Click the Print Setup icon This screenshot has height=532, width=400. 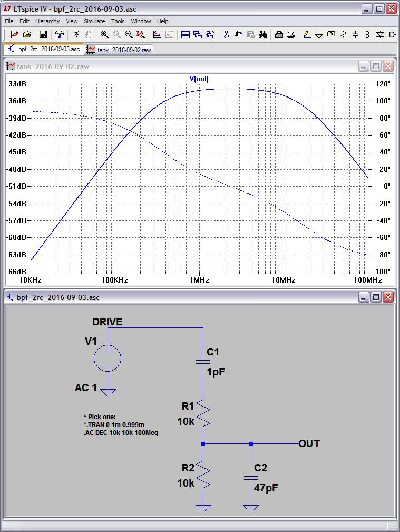coord(279,34)
